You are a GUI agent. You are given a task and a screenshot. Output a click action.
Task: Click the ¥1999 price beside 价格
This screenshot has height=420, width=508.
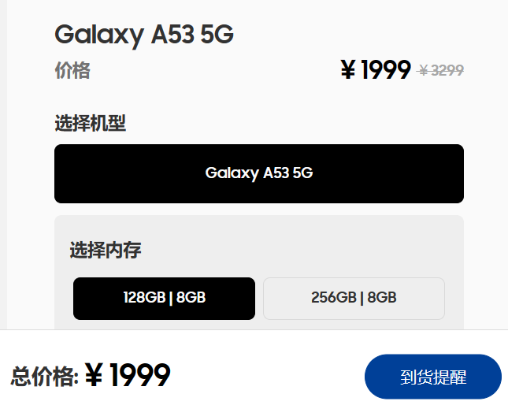[376, 71]
